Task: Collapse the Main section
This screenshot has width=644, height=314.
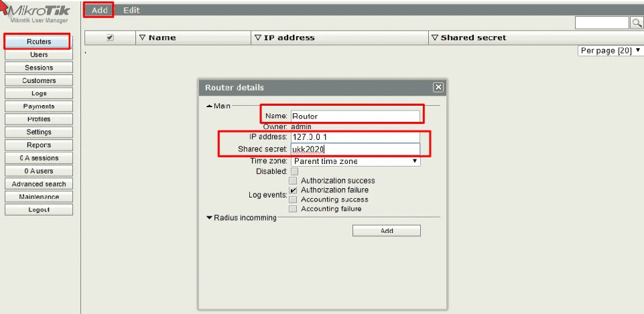Action: tap(209, 106)
